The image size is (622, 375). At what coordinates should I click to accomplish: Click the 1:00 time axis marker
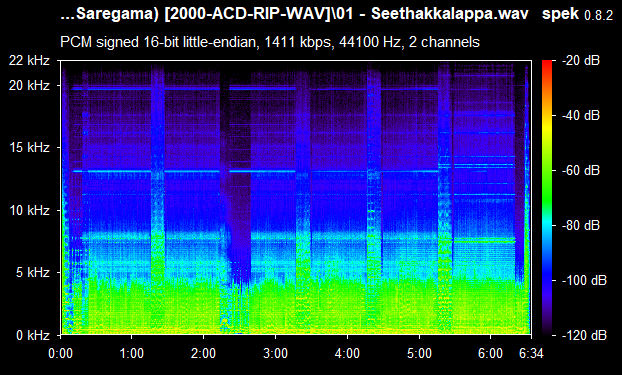(131, 353)
